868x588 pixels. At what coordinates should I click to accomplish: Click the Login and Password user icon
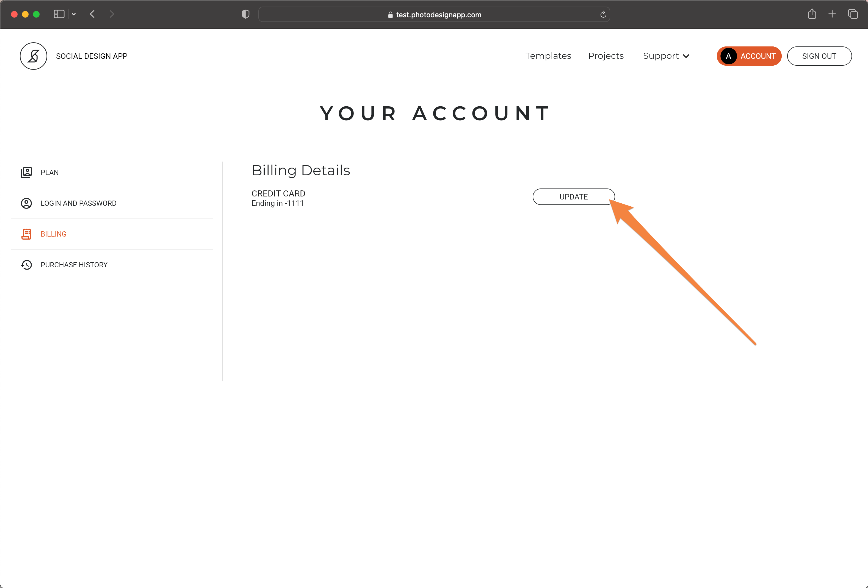point(26,203)
